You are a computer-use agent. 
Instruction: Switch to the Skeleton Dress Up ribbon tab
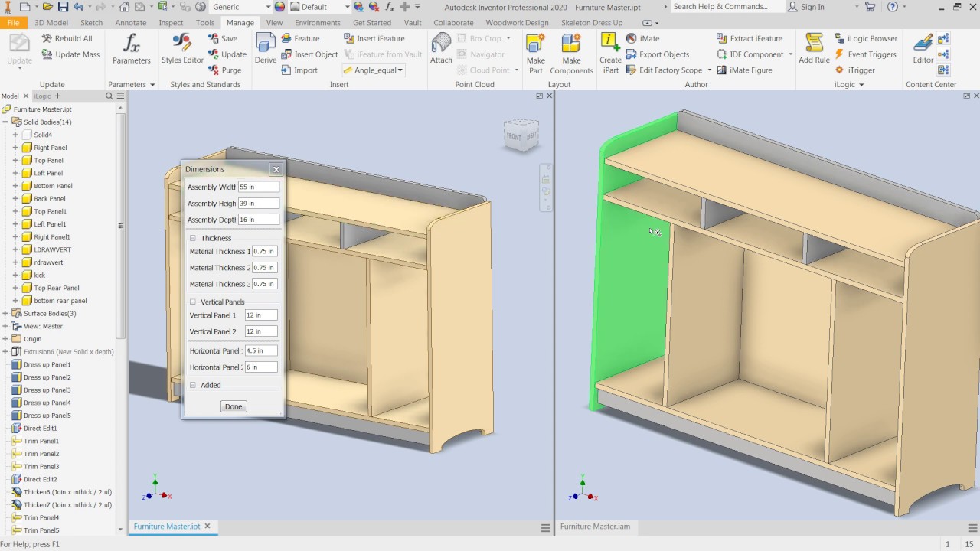click(592, 22)
